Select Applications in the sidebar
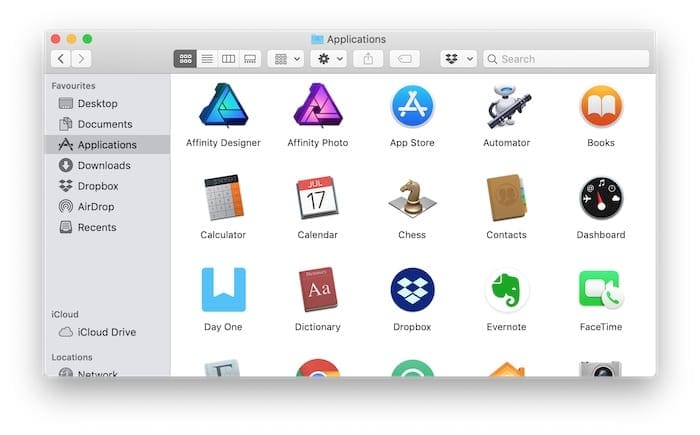700x435 pixels. [x=107, y=145]
